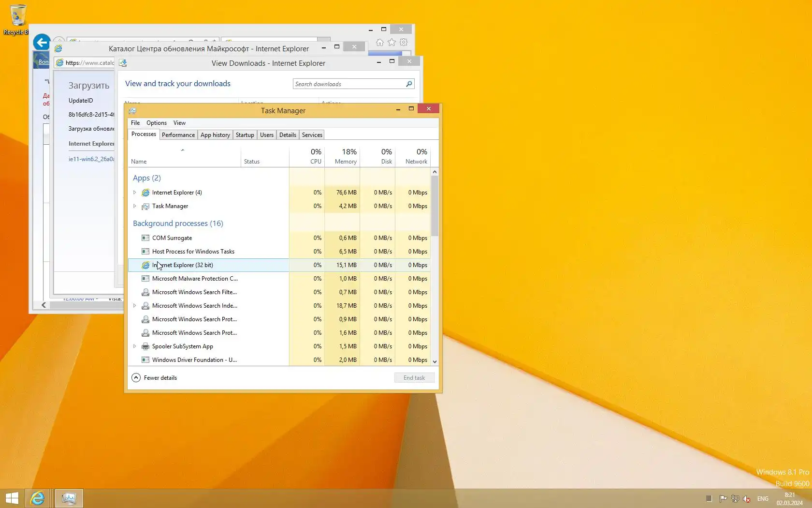Click the left scroll arrow in rear IE window
The height and width of the screenshot is (508, 812).
44,305
